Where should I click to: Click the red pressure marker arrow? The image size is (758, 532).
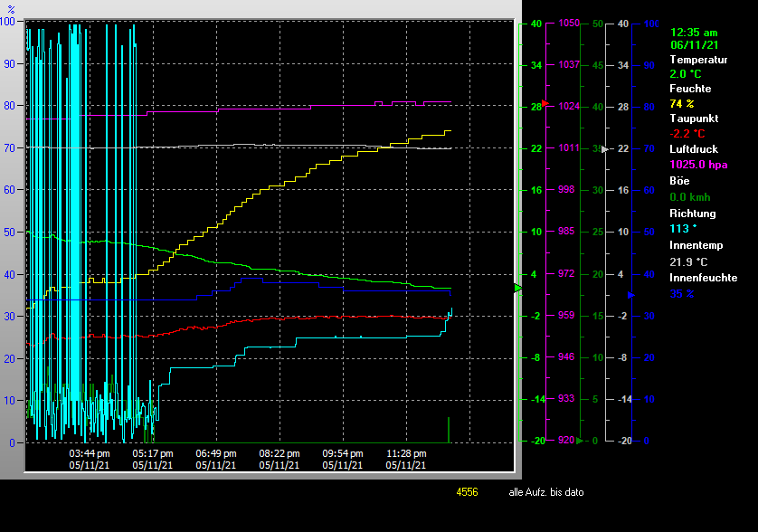coord(545,103)
